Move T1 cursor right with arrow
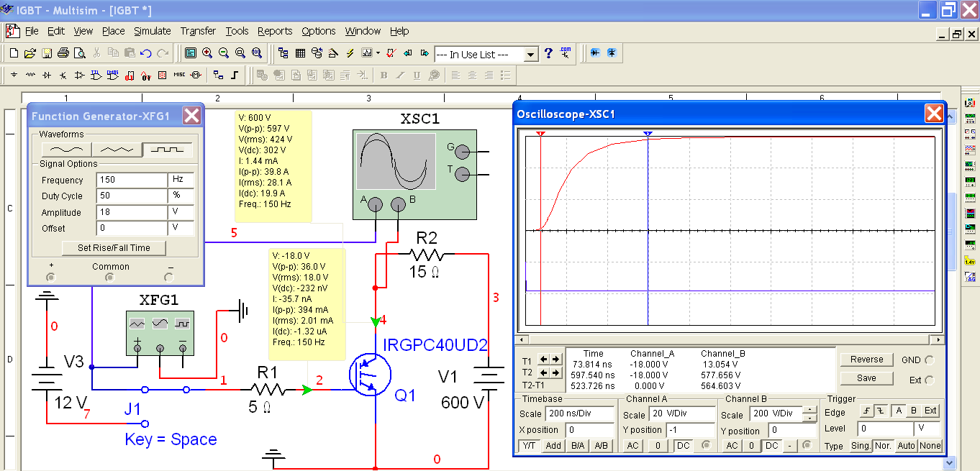The image size is (980, 471). (x=556, y=359)
